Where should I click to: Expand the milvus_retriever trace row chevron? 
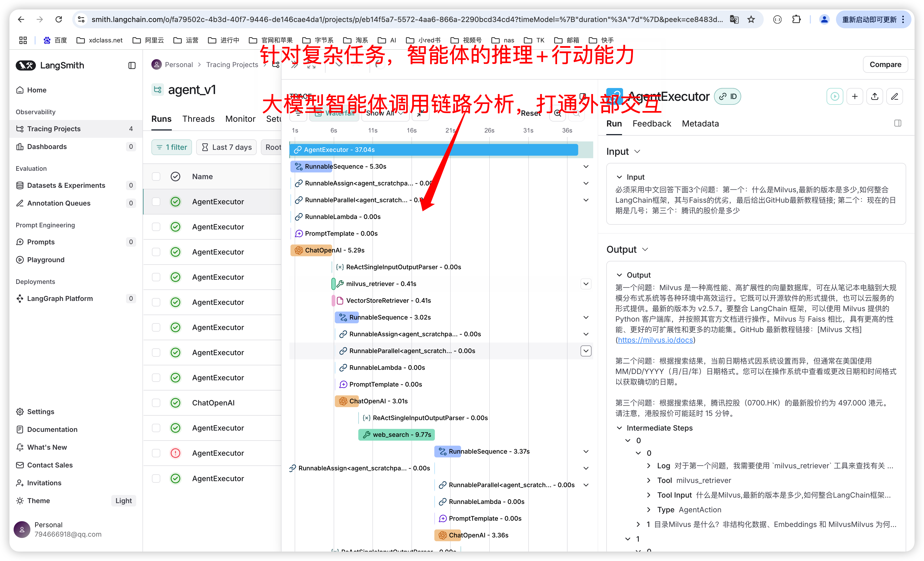click(x=586, y=284)
